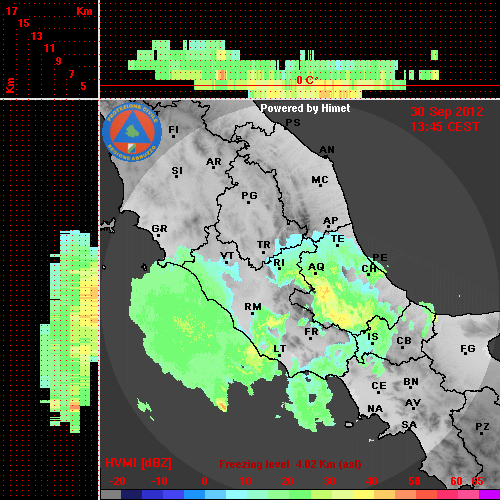Click the 5 km altitude label
500x500 pixels.
[83, 86]
